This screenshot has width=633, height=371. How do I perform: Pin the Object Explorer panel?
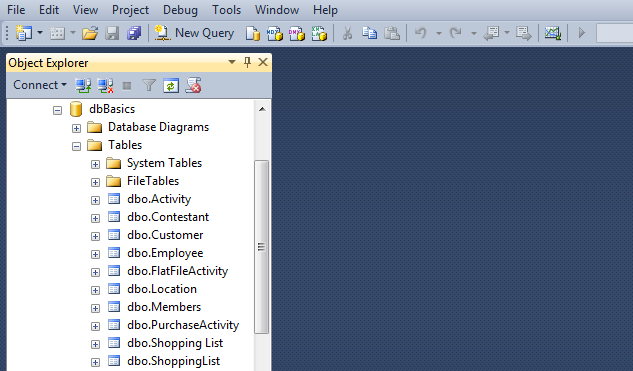point(247,63)
